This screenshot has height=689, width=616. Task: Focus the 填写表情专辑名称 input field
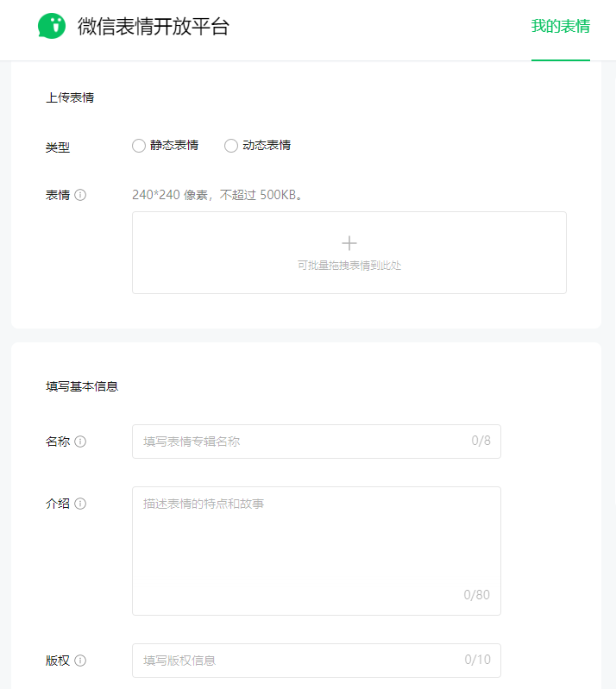(x=317, y=442)
